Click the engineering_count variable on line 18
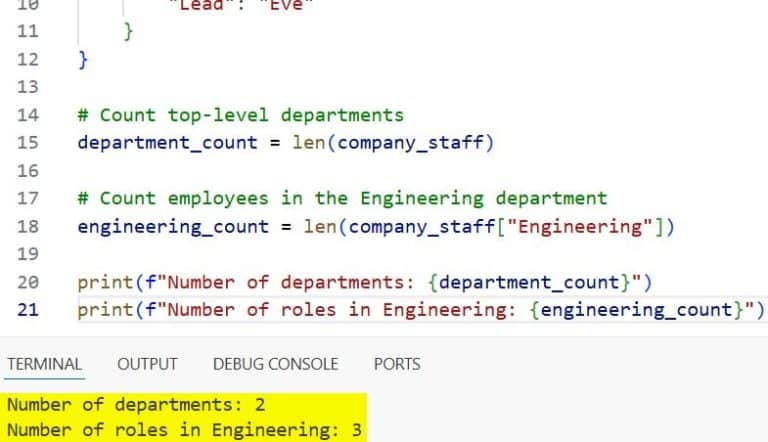The image size is (768, 442). [173, 226]
